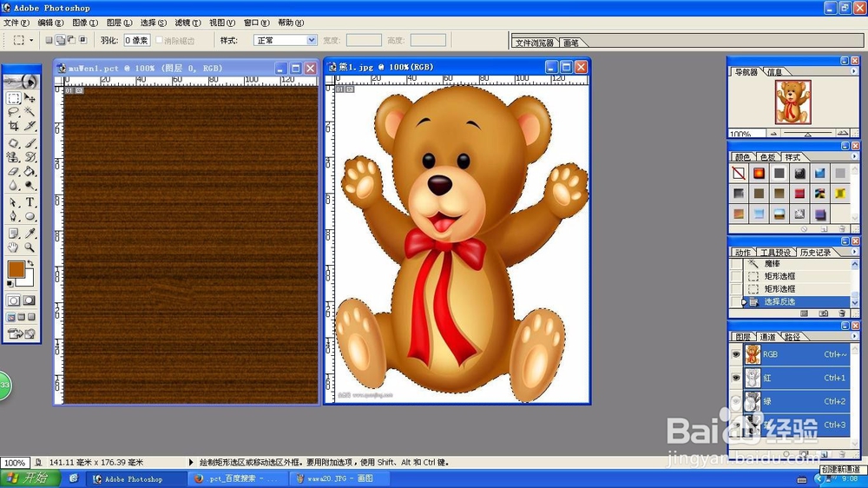Switch to the 信息 tab
Image resolution: width=868 pixels, height=488 pixels.
[774, 72]
